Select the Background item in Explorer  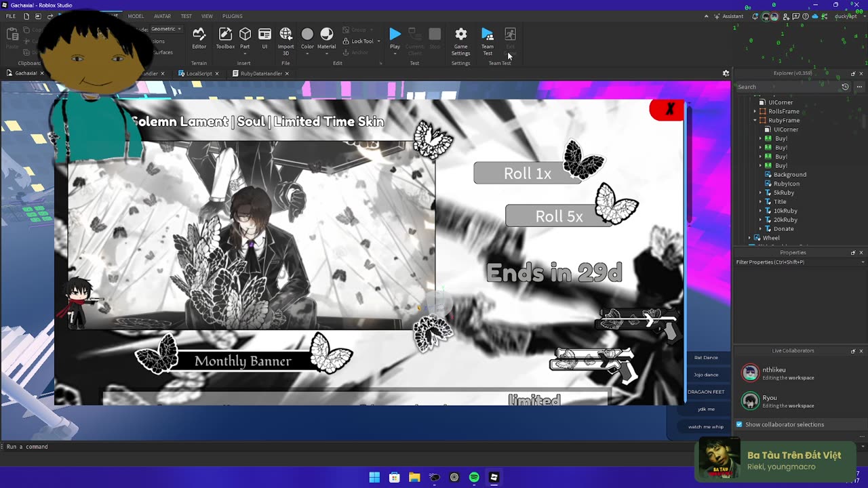point(789,175)
